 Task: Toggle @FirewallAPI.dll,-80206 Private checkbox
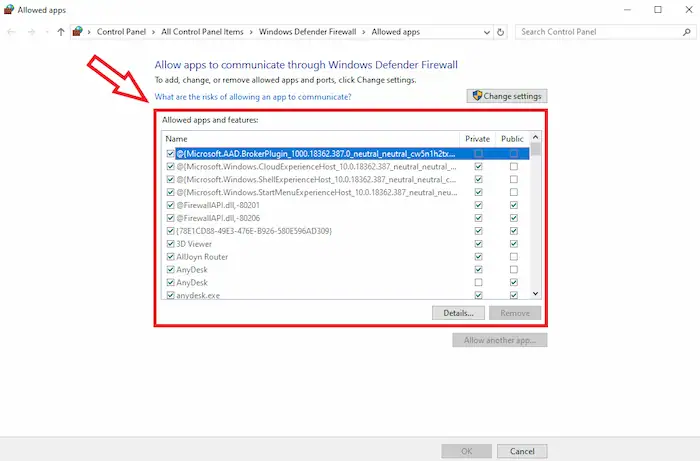[478, 218]
